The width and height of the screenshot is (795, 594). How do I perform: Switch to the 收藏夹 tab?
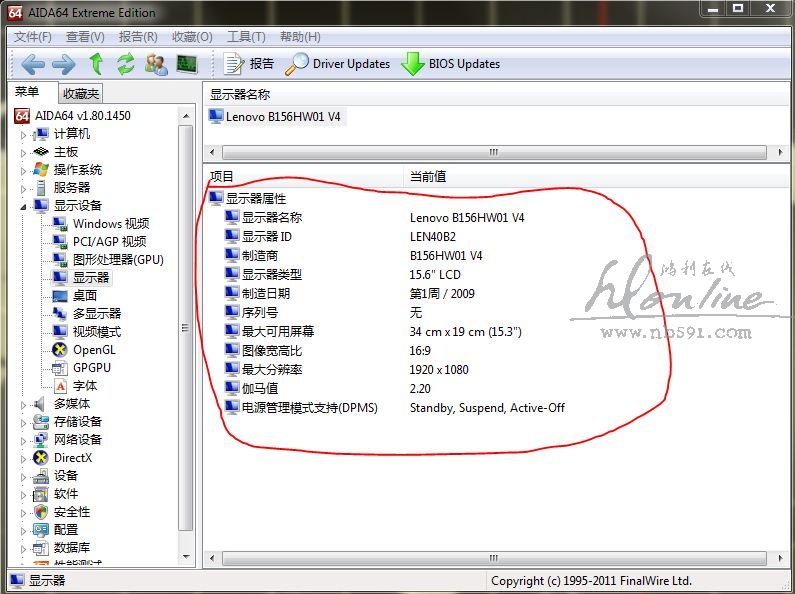click(x=81, y=94)
